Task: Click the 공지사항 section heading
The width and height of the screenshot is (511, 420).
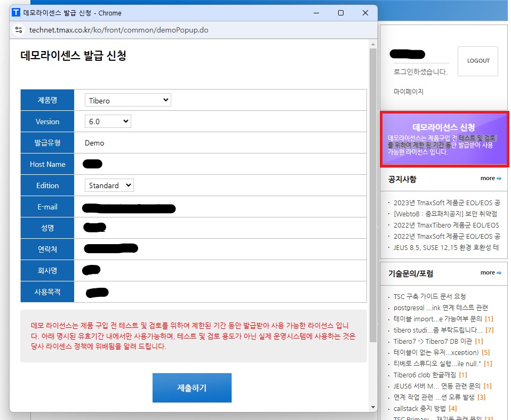Action: [402, 179]
